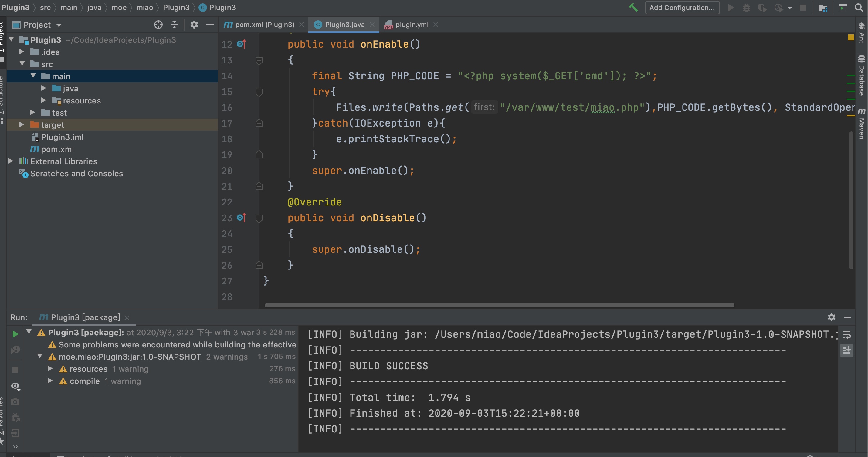Click the Add Configuration button
Viewport: 868px width, 457px height.
click(x=682, y=7)
